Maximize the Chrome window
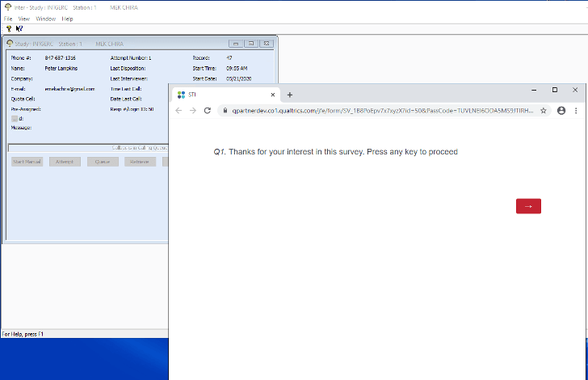 click(x=555, y=90)
